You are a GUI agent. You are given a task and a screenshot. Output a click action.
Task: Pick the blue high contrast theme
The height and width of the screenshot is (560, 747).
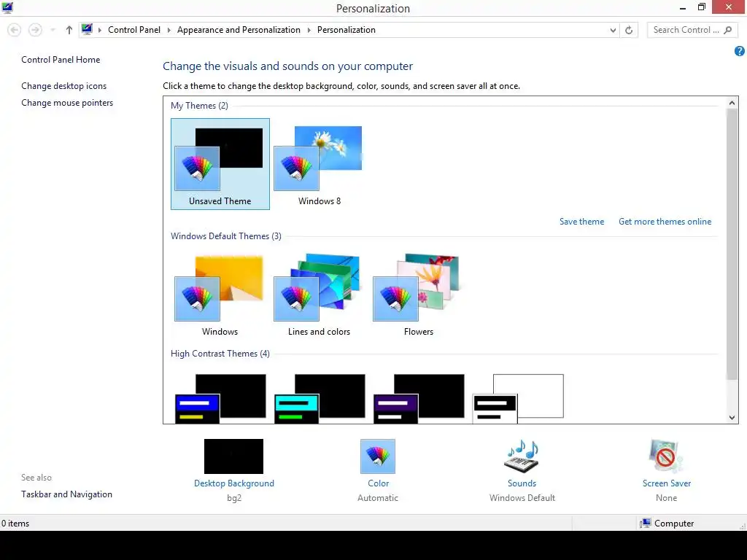pyautogui.click(x=220, y=398)
